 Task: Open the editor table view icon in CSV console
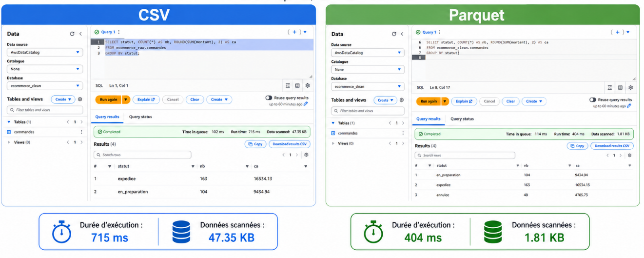coord(297,85)
